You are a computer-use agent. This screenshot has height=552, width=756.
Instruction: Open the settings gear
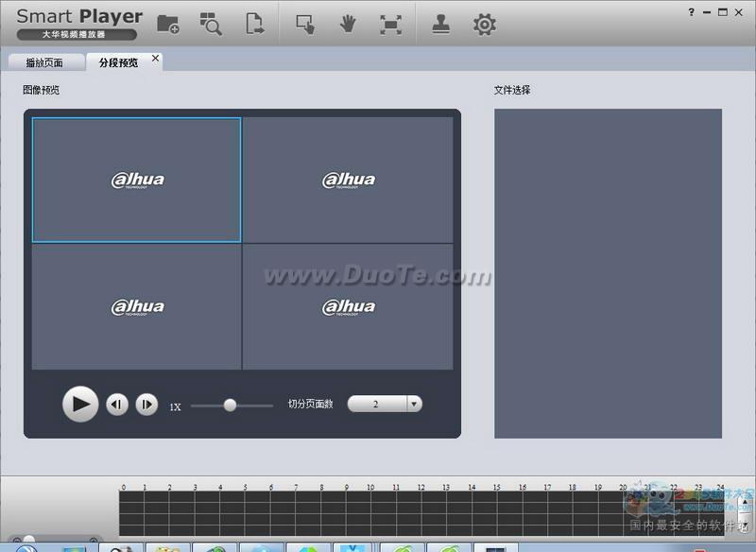click(x=484, y=25)
